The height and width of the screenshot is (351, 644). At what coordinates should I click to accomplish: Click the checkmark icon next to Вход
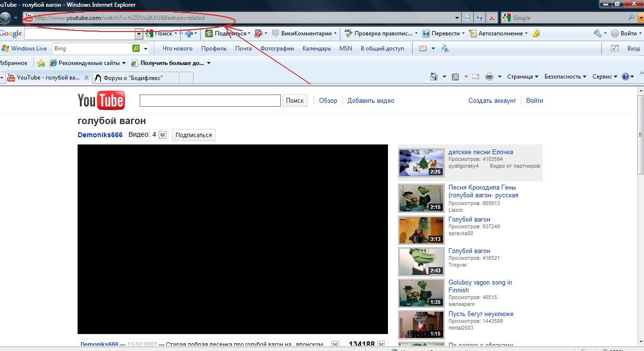click(x=615, y=48)
